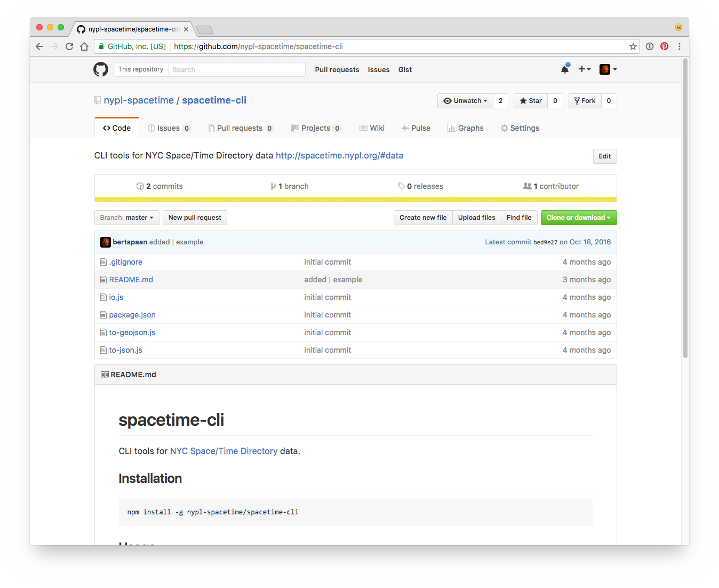719x588 pixels.
Task: Click the Find file button
Action: tap(519, 218)
